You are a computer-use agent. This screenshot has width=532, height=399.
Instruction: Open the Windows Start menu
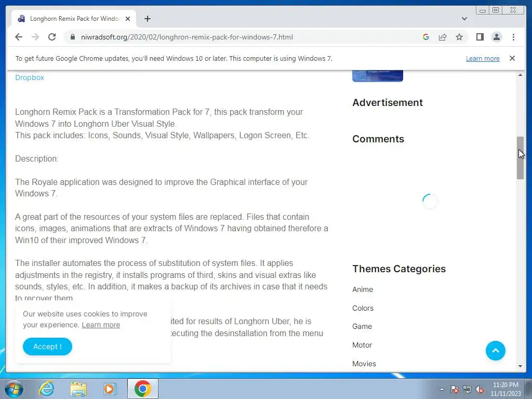[14, 389]
